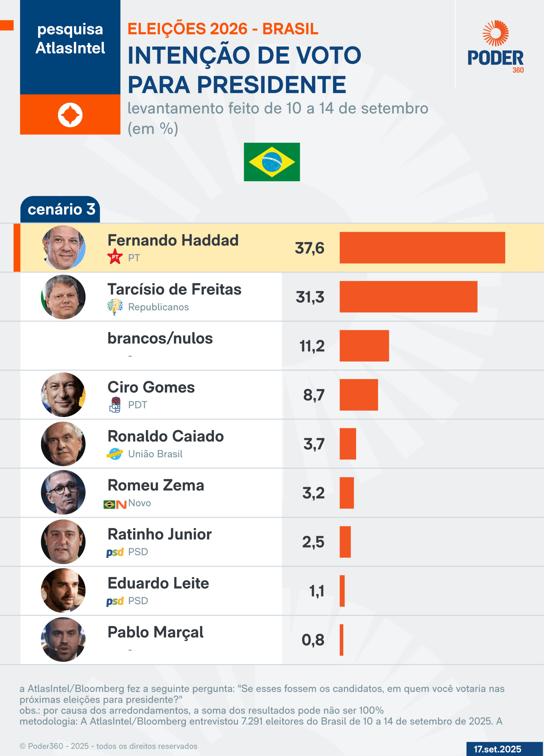
Task: Click Pablo Marçal's portrait photo
Action: point(63,639)
